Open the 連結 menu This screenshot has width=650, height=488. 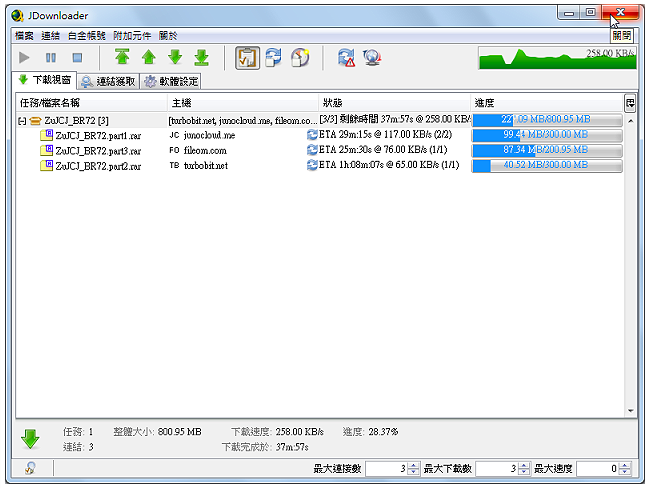tap(51, 36)
